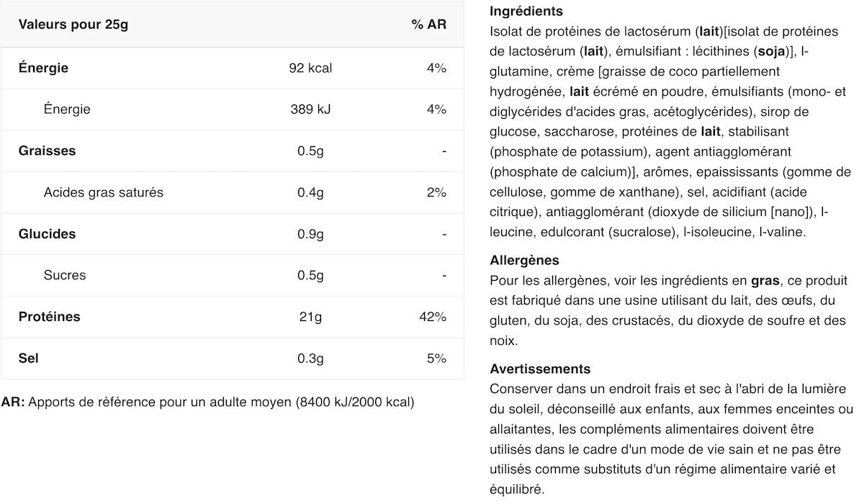Click the "21g" protein value

(310, 317)
